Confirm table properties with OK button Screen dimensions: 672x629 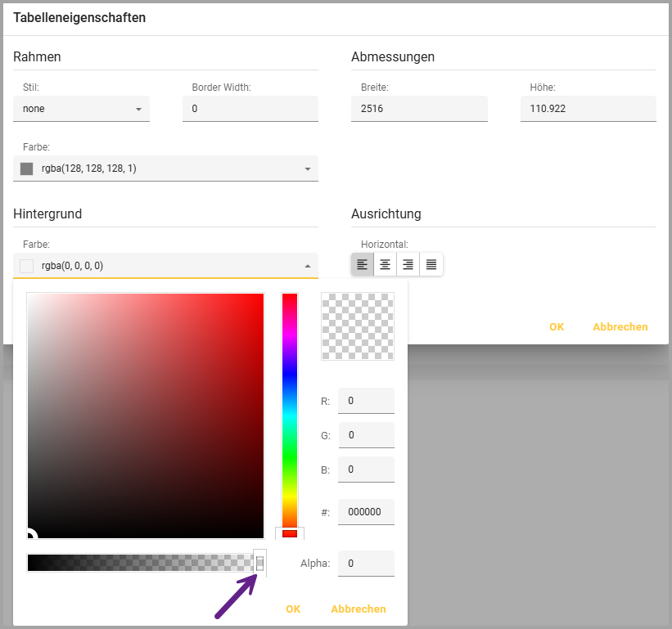click(557, 326)
